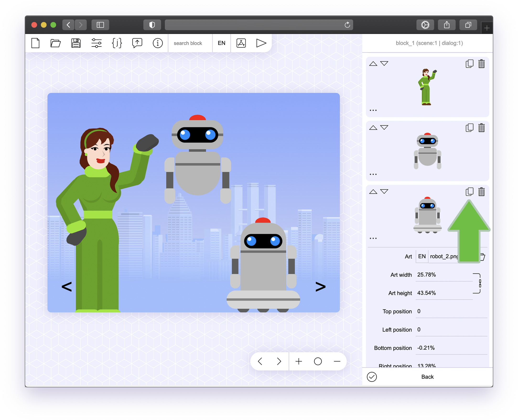Open the JSON braces editor icon
Screen dimensions: 518x420
point(117,43)
